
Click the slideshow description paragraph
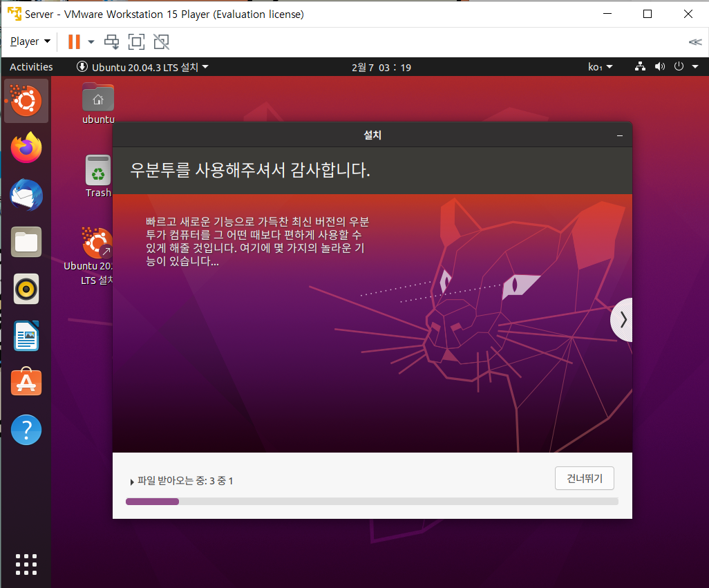[x=257, y=241]
